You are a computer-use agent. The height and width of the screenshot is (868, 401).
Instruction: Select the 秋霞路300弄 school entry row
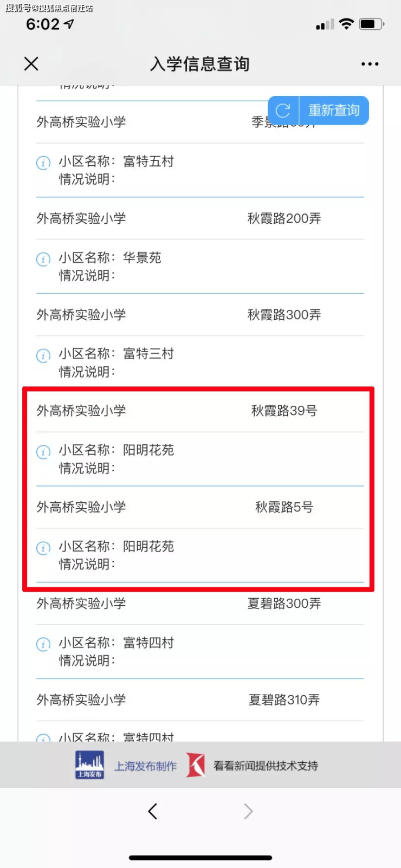199,315
